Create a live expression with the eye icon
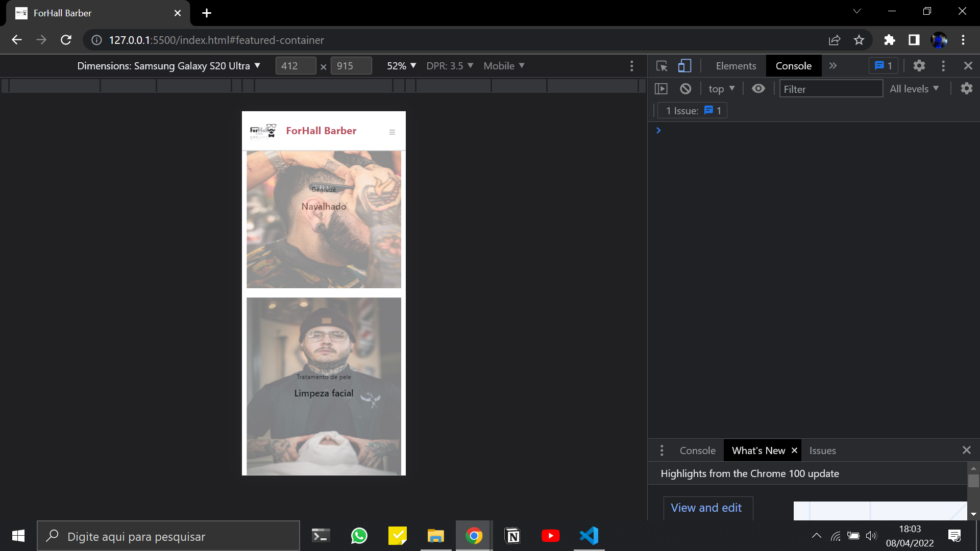 [x=758, y=88]
